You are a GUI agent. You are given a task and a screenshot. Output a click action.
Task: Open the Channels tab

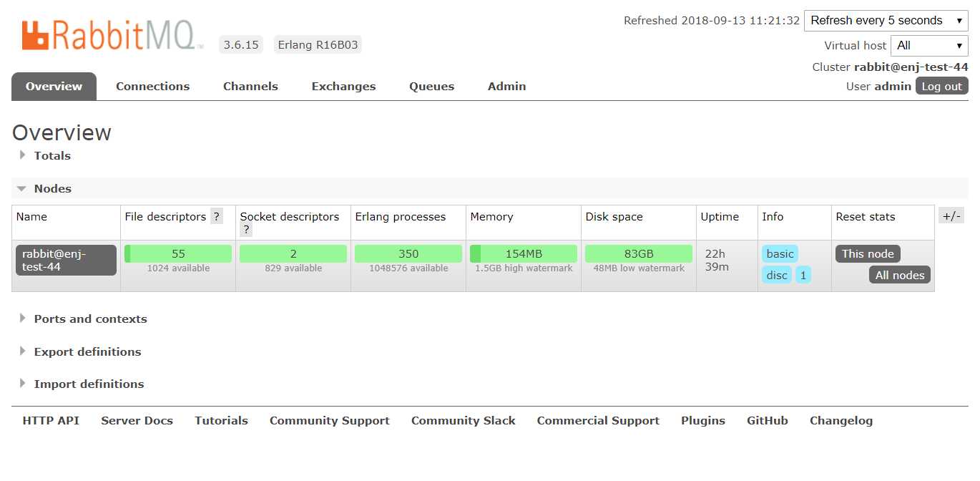click(250, 86)
